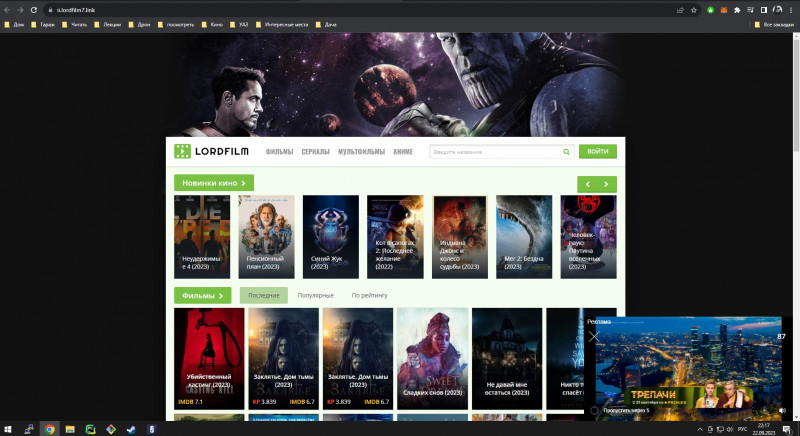Click the volume icon in system tray
The image size is (800, 436).
tap(730, 429)
